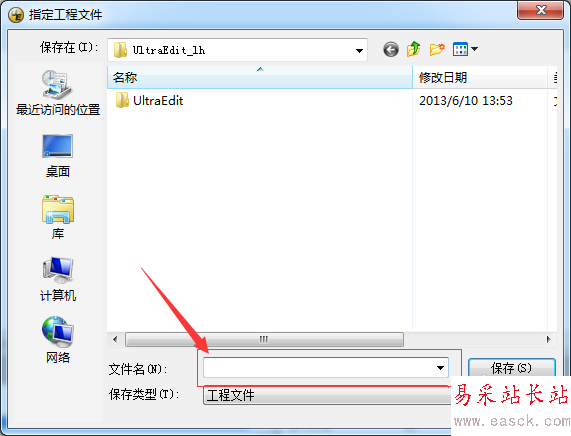Viewport: 571px width, 436px height.
Task: Open the save type 工程文件 combo box
Action: [x=327, y=395]
